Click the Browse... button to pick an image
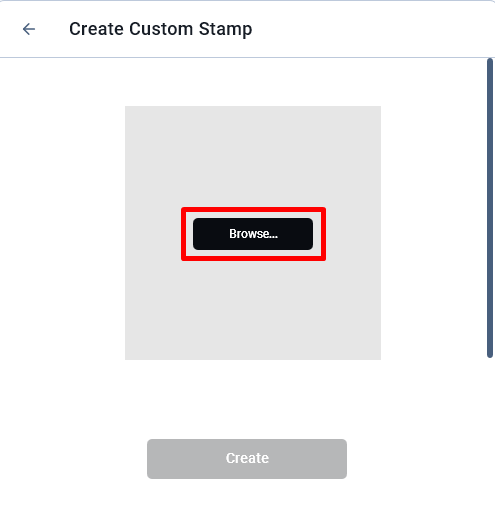The height and width of the screenshot is (507, 495). tap(253, 234)
